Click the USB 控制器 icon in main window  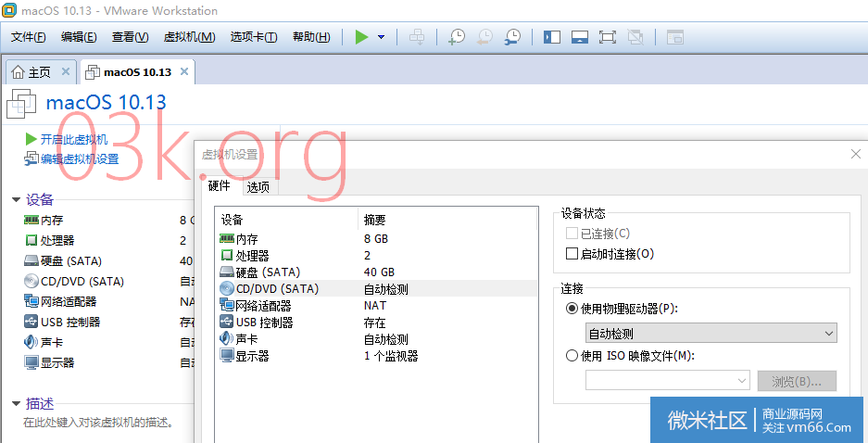pos(31,323)
